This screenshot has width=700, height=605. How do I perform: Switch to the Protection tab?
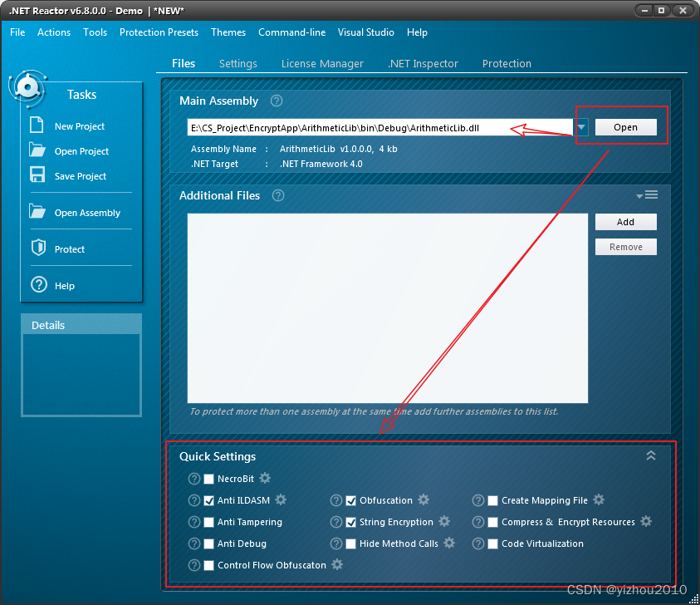507,63
